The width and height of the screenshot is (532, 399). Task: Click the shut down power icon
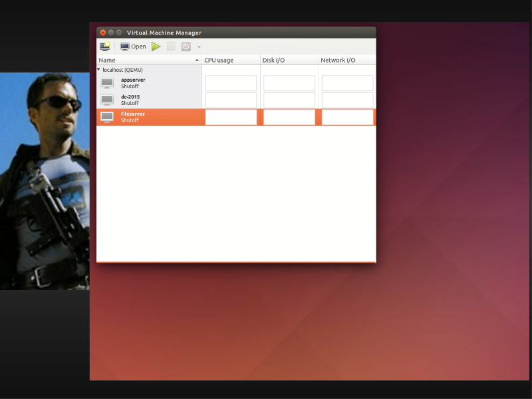pos(186,47)
